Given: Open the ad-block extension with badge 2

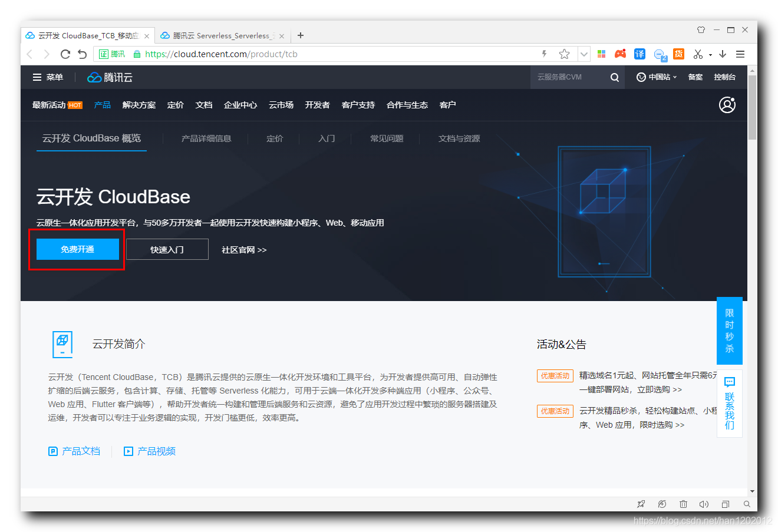Looking at the screenshot, I should 660,55.
